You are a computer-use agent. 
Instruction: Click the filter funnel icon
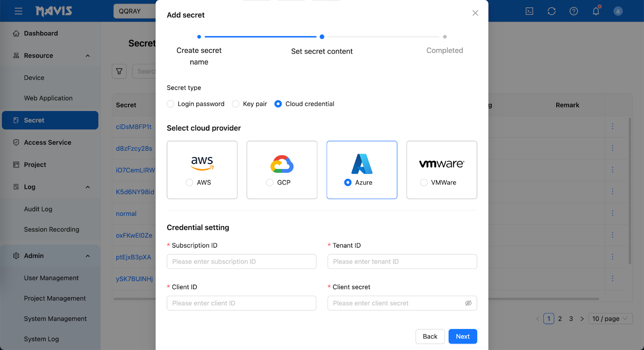pos(119,71)
